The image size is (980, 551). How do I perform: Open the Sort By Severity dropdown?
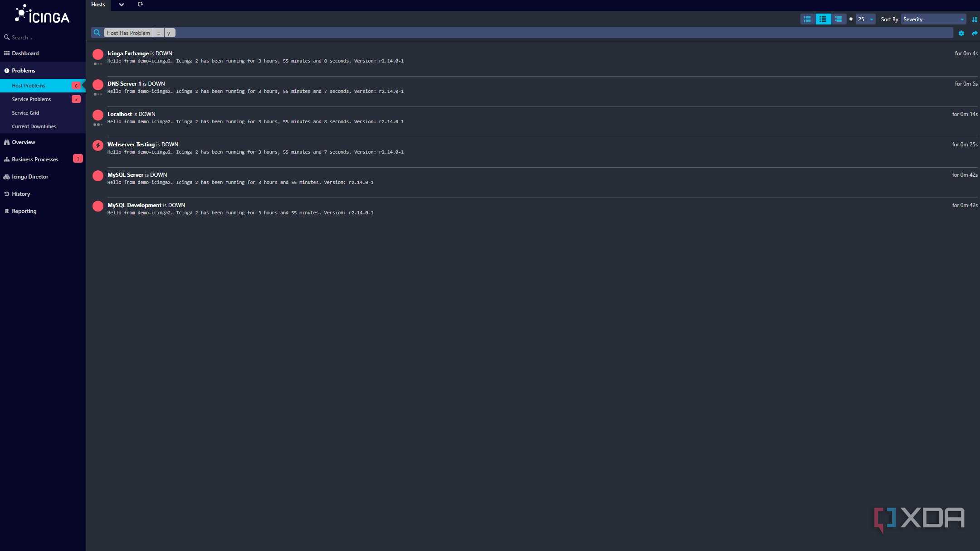pyautogui.click(x=933, y=19)
